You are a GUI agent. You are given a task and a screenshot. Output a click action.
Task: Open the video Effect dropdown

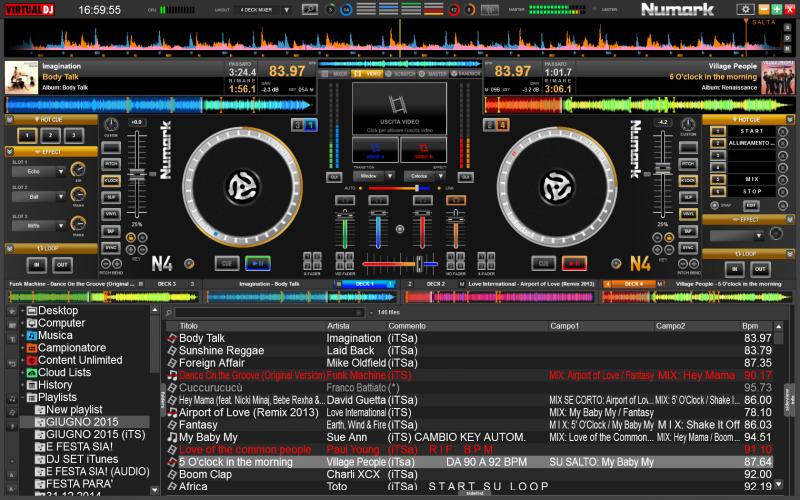tap(440, 176)
